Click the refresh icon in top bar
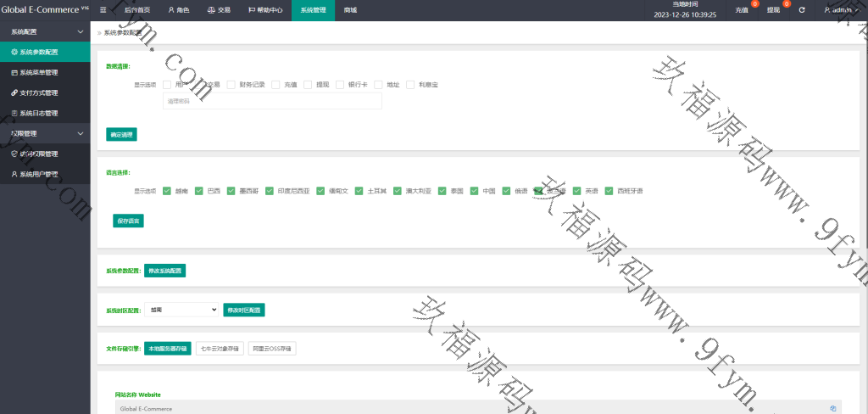This screenshot has width=868, height=414. point(801,10)
